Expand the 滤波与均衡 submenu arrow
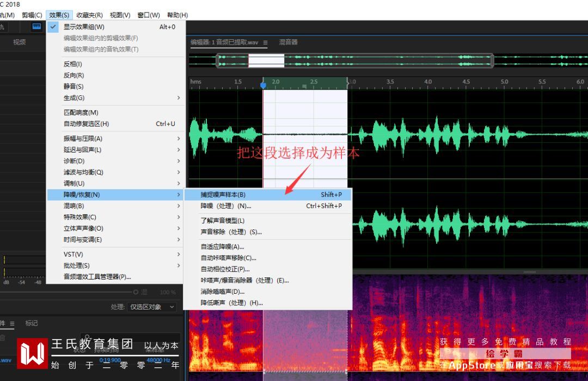This screenshot has height=381, width=588. pos(179,172)
